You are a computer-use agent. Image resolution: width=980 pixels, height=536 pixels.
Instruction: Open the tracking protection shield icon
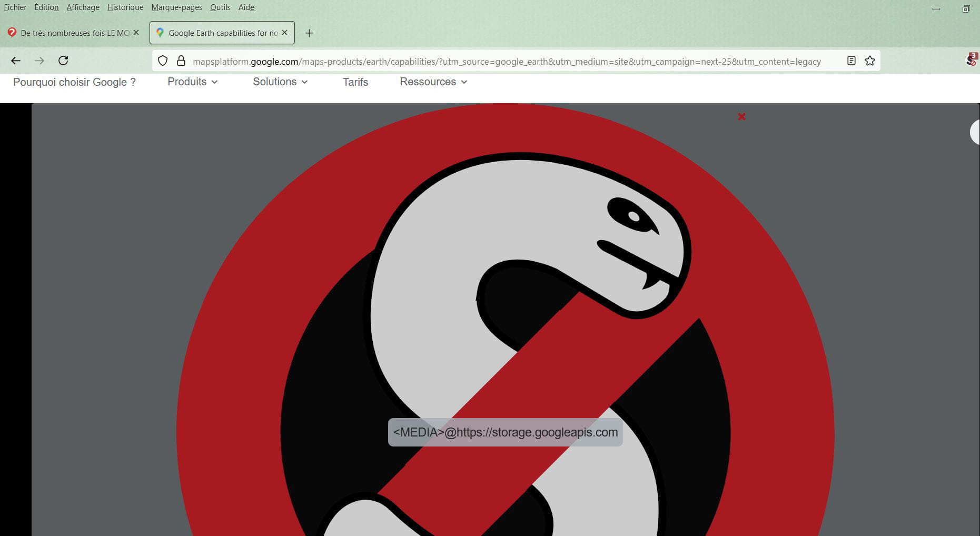point(163,61)
